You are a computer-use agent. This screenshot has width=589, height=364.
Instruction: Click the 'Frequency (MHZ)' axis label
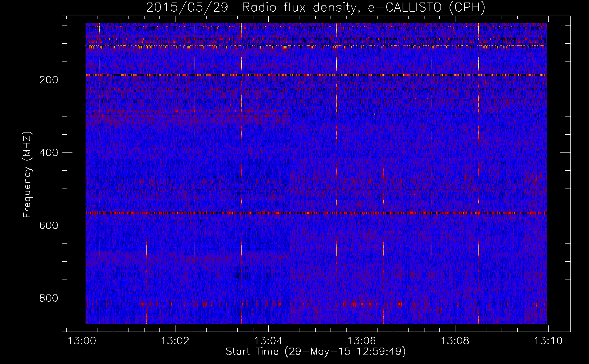[x=27, y=175]
